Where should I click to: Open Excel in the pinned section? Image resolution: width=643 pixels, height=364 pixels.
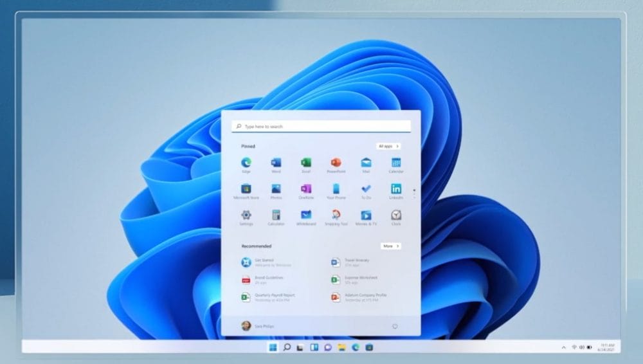[x=306, y=165]
